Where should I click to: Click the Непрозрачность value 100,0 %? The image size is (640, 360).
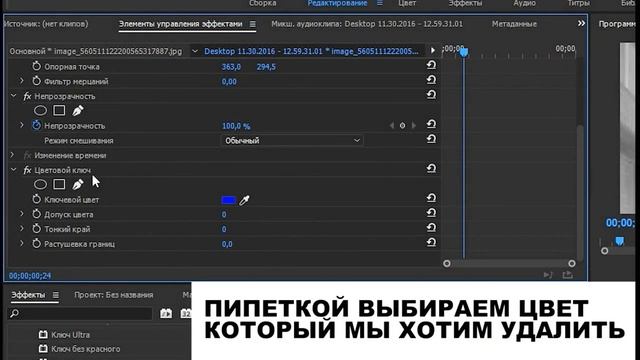pos(236,126)
